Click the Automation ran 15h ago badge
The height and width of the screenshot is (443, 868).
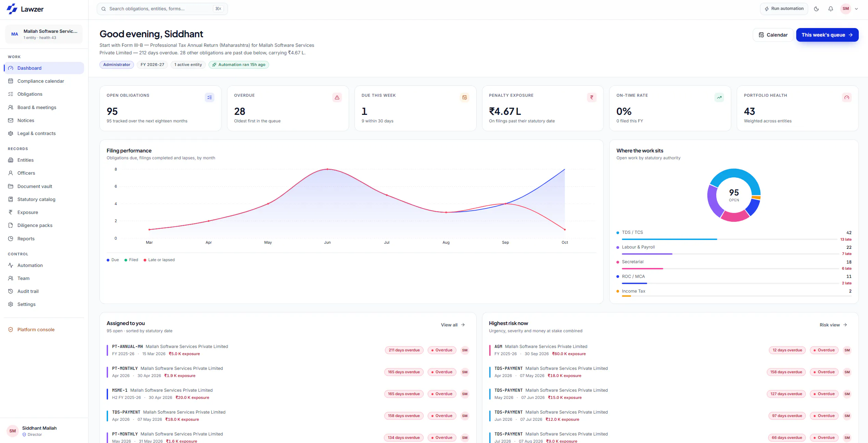pyautogui.click(x=239, y=65)
